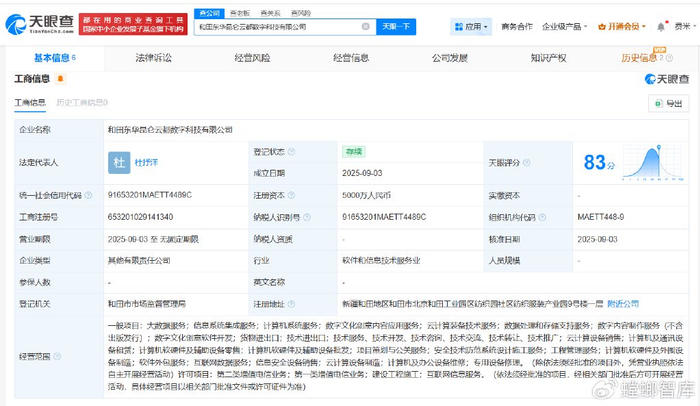
Task: Open the legal representative name link
Action: click(x=146, y=163)
